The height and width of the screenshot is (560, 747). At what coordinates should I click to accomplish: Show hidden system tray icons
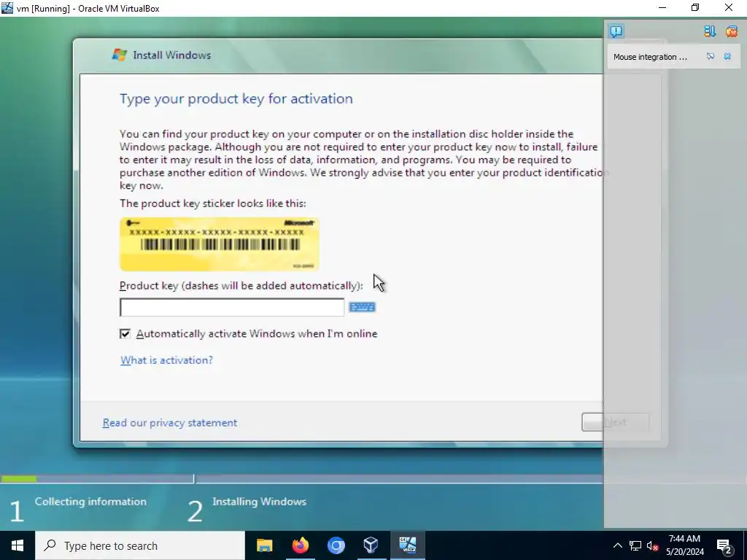[x=617, y=545]
